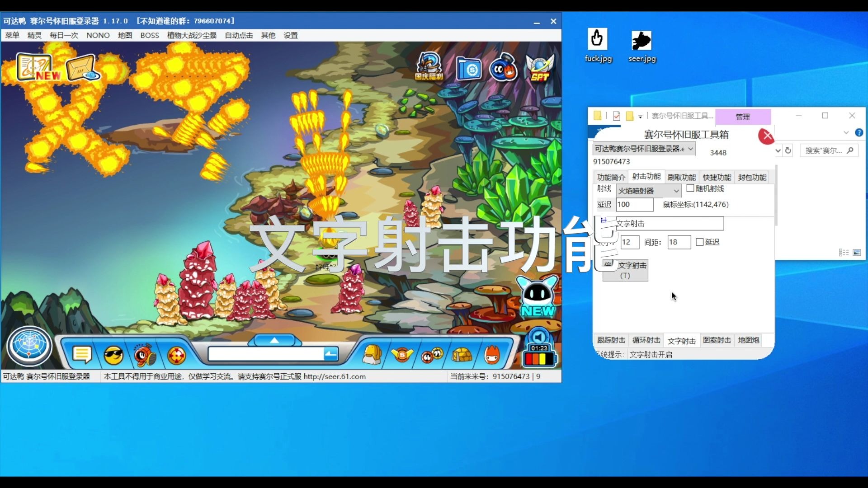Send chat message with arrow button
This screenshot has width=868, height=488.
(331, 354)
